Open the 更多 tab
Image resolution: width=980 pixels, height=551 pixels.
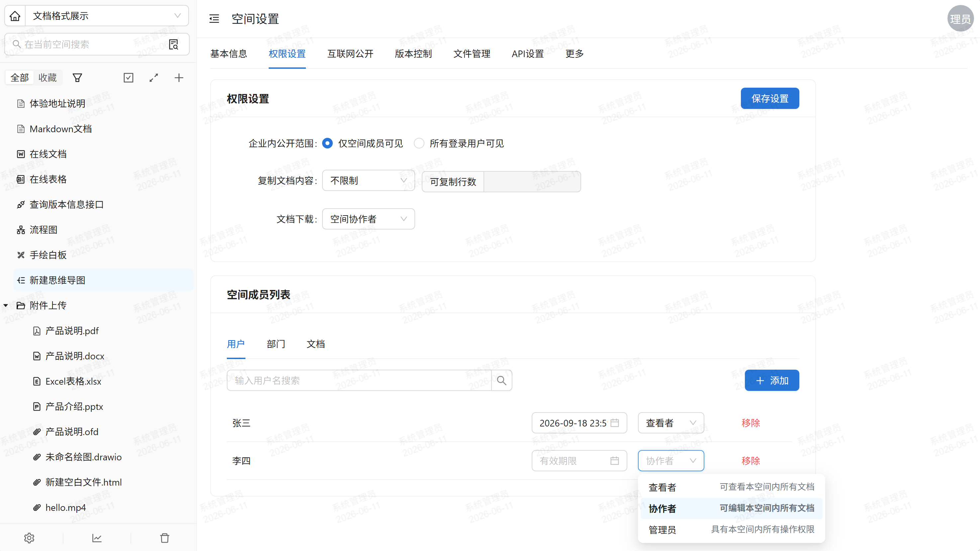(x=575, y=54)
